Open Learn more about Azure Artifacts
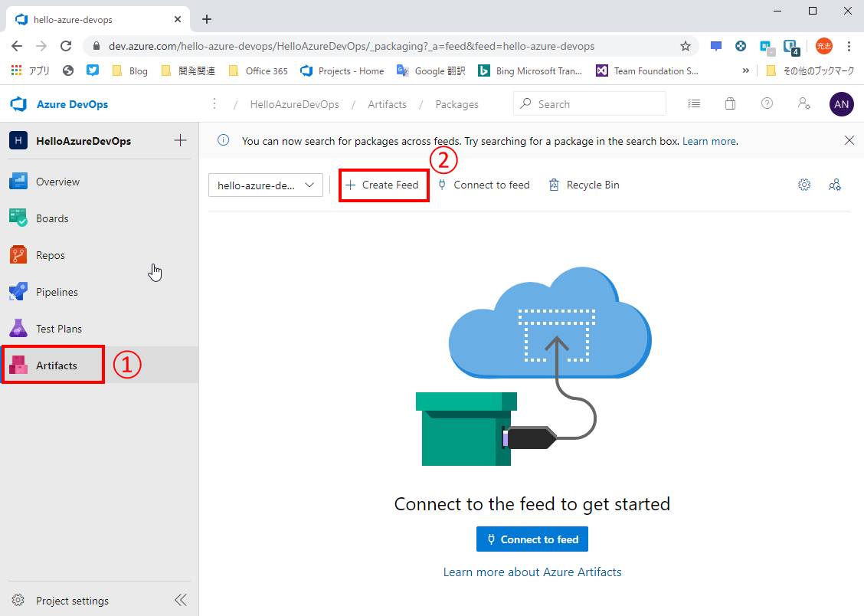 tap(532, 572)
